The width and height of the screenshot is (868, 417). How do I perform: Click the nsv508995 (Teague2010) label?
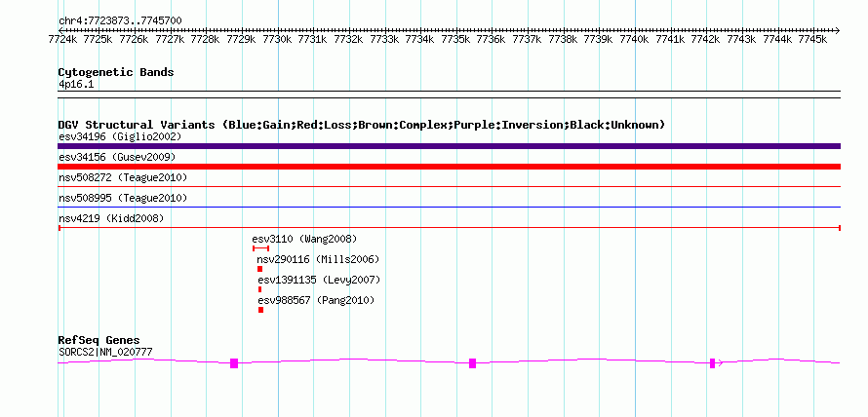tap(123, 198)
